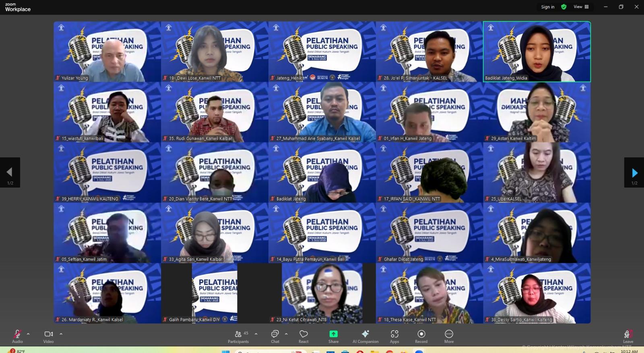Select Ghafar Diklat Jateng tile

click(429, 233)
